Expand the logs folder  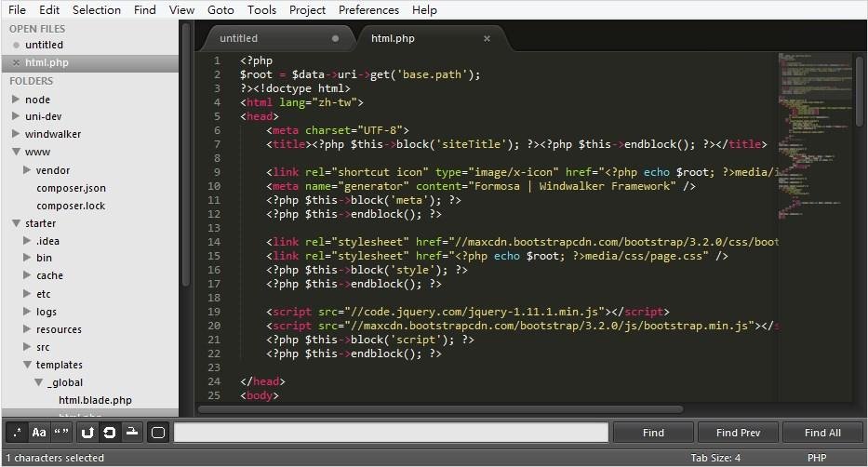coord(27,312)
